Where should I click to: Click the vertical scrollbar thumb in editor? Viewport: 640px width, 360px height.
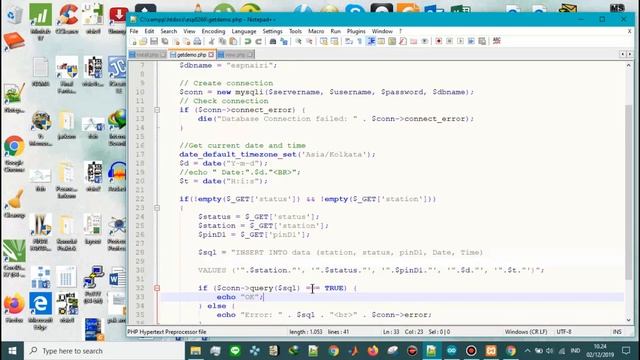click(629, 192)
